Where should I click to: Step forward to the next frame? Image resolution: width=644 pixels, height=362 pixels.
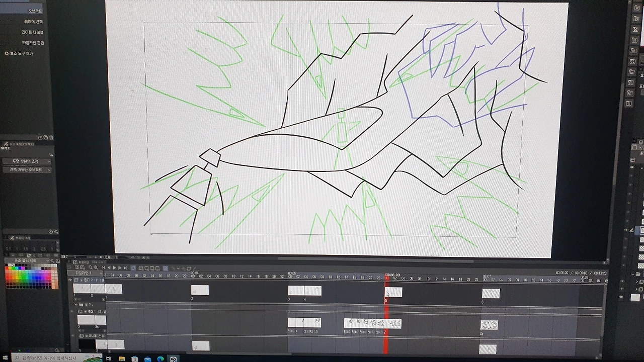point(120,268)
